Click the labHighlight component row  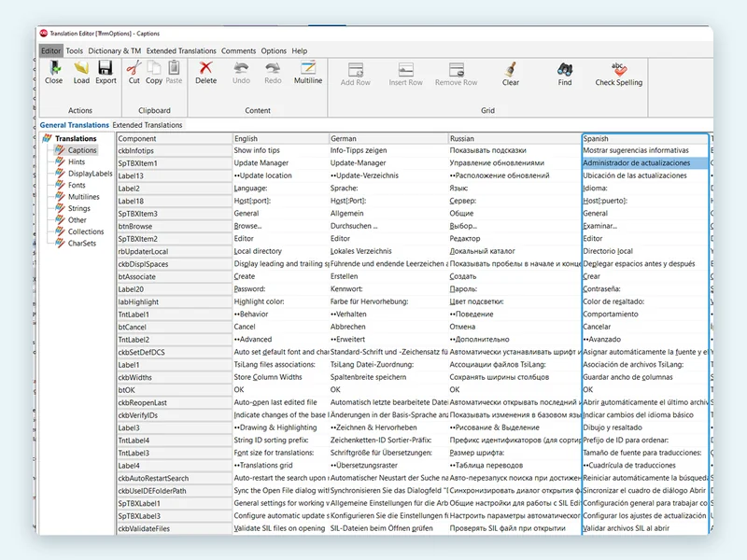point(175,301)
